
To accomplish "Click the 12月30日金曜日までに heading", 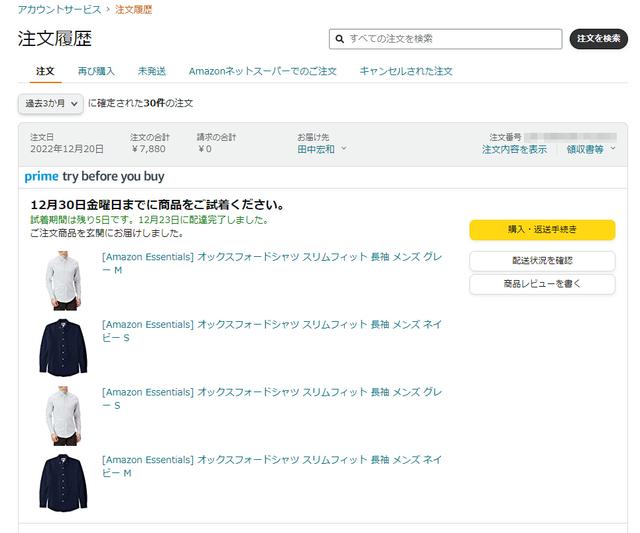I will click(157, 204).
